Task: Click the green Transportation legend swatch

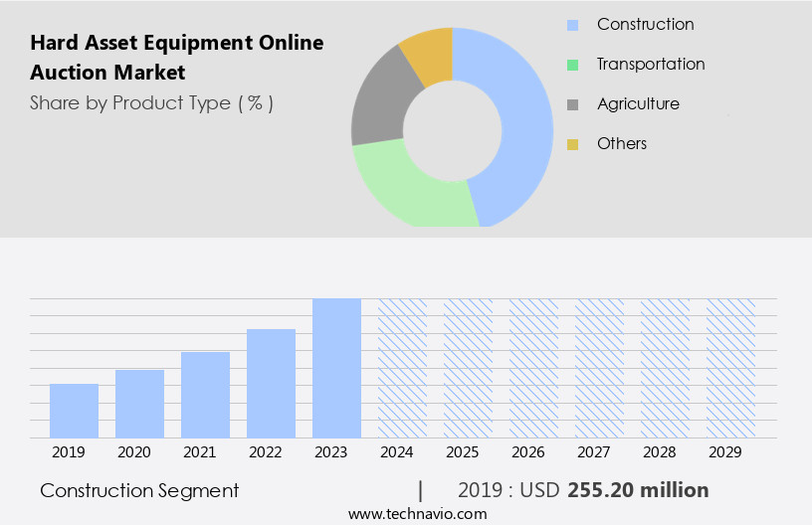Action: (572, 65)
